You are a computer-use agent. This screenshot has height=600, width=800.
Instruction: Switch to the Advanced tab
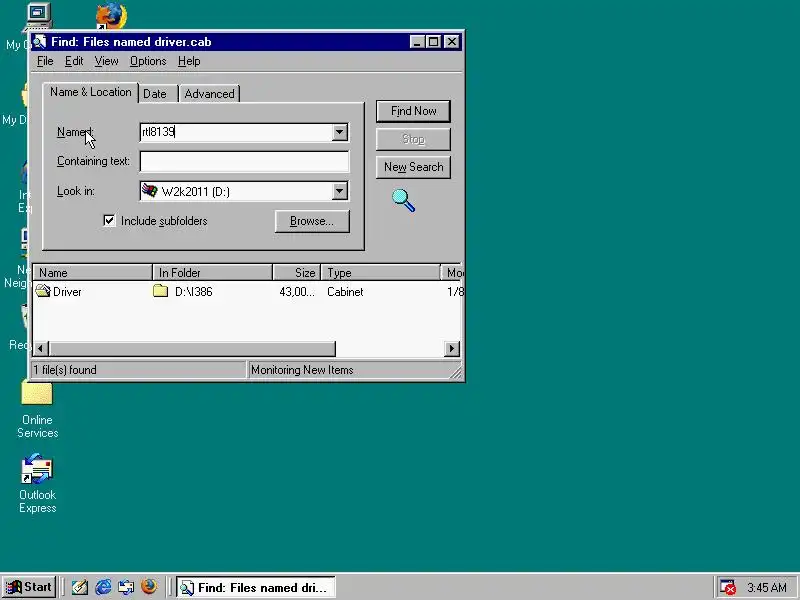[x=210, y=94]
